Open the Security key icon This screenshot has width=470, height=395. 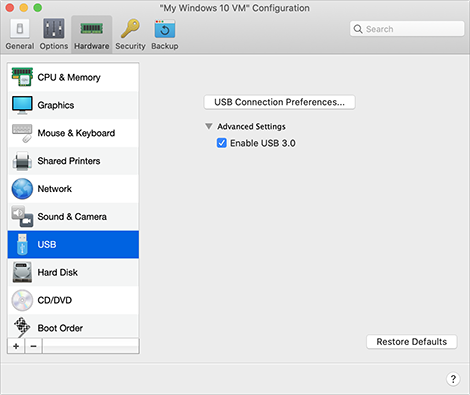coord(130,29)
